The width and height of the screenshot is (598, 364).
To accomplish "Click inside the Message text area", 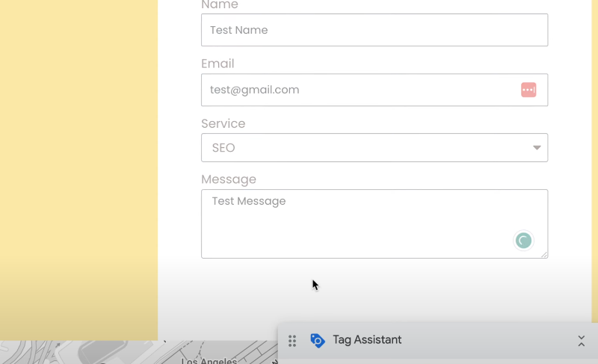I will pos(359,224).
